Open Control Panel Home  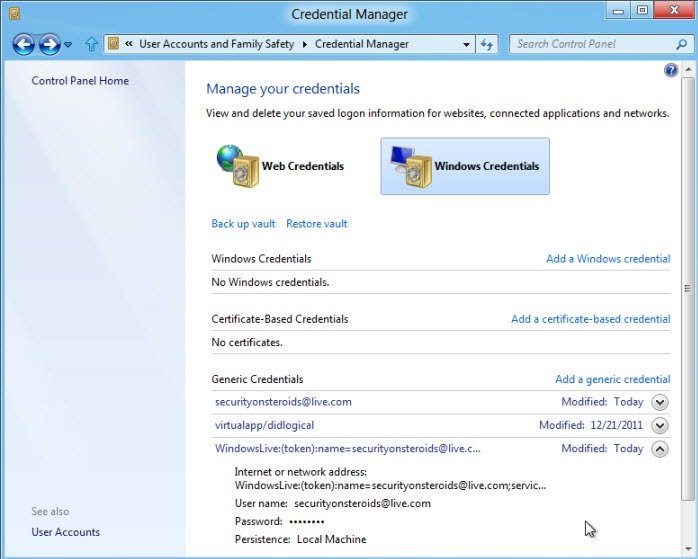pyautogui.click(x=80, y=81)
